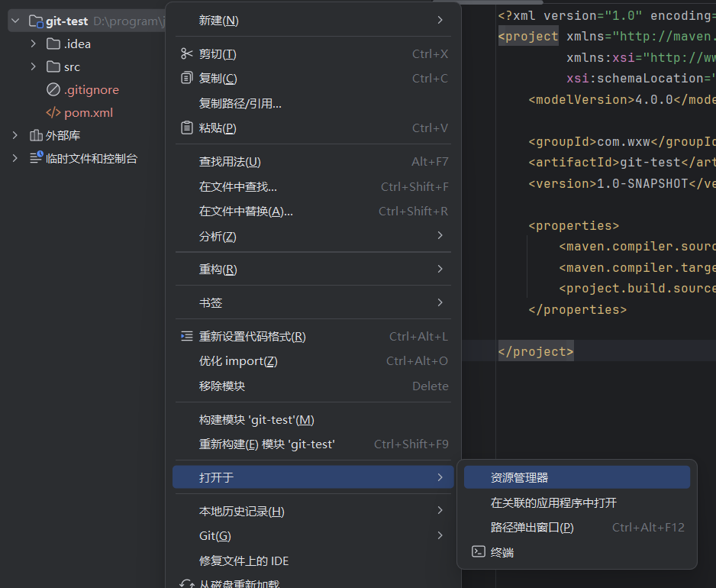Click the .idea folder icon
This screenshot has width=716, height=588.
coord(53,44)
